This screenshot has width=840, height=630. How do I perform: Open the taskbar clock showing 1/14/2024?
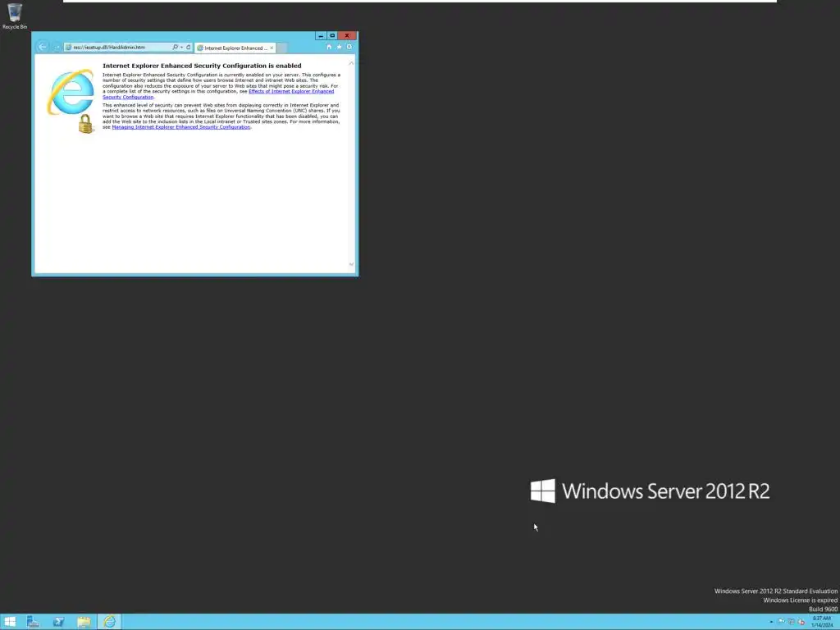click(x=822, y=622)
